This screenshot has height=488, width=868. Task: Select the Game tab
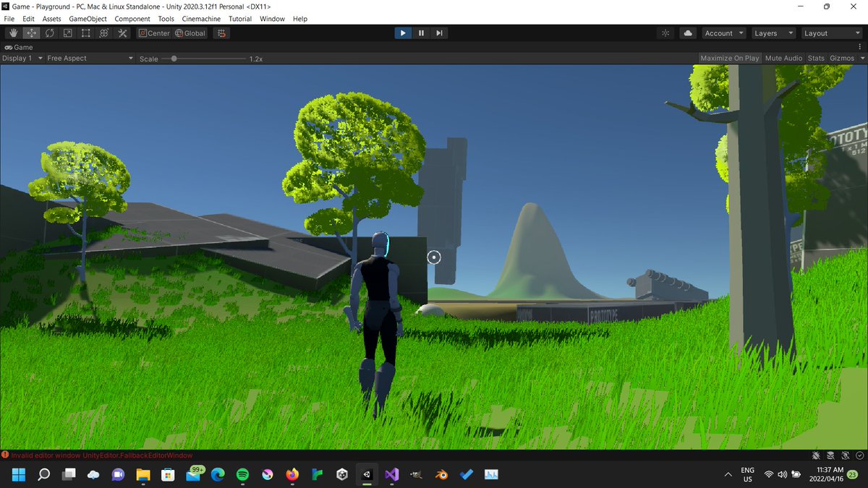(19, 47)
